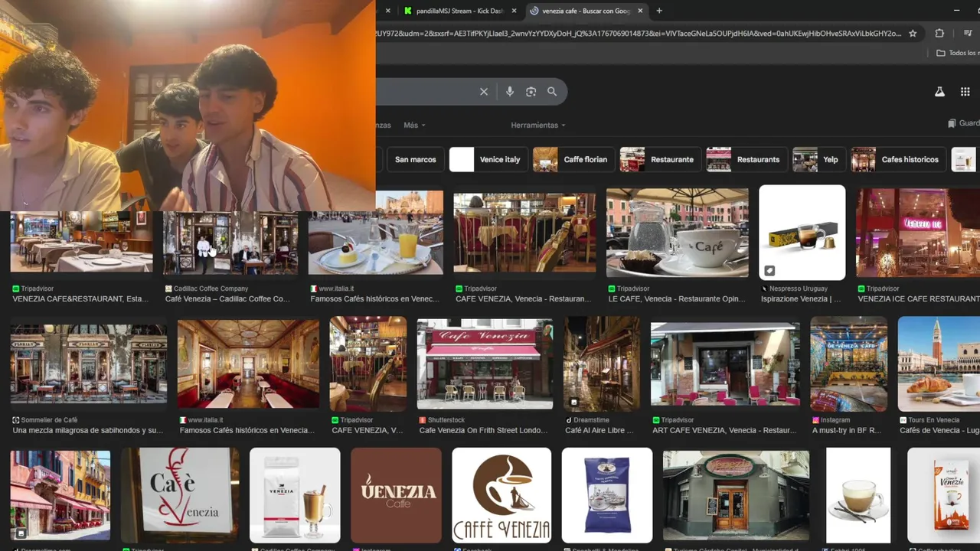Open VENEZIA CAFE&RESTAURANT dining room image

click(81, 243)
